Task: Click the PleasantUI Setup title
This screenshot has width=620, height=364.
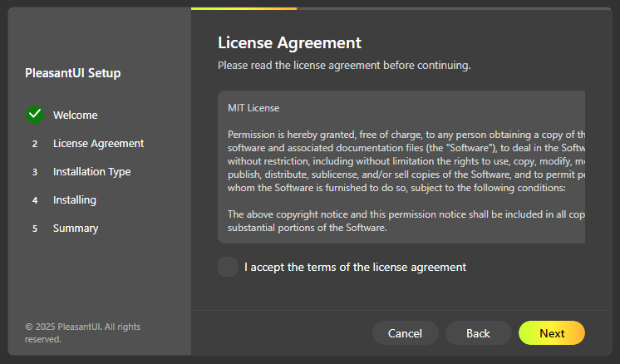Action: (73, 73)
